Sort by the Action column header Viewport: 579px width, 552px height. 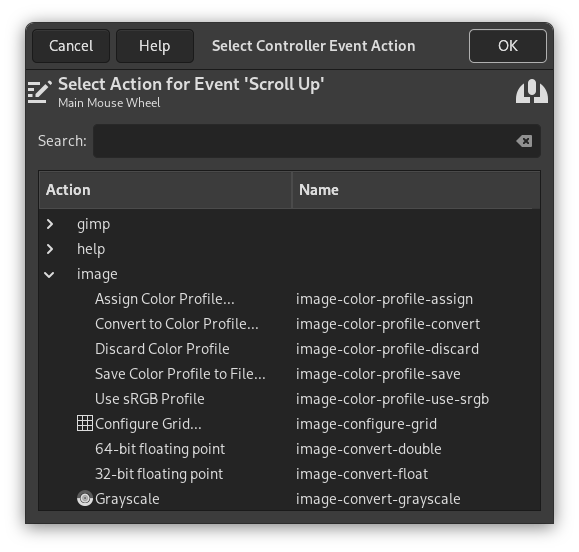165,190
